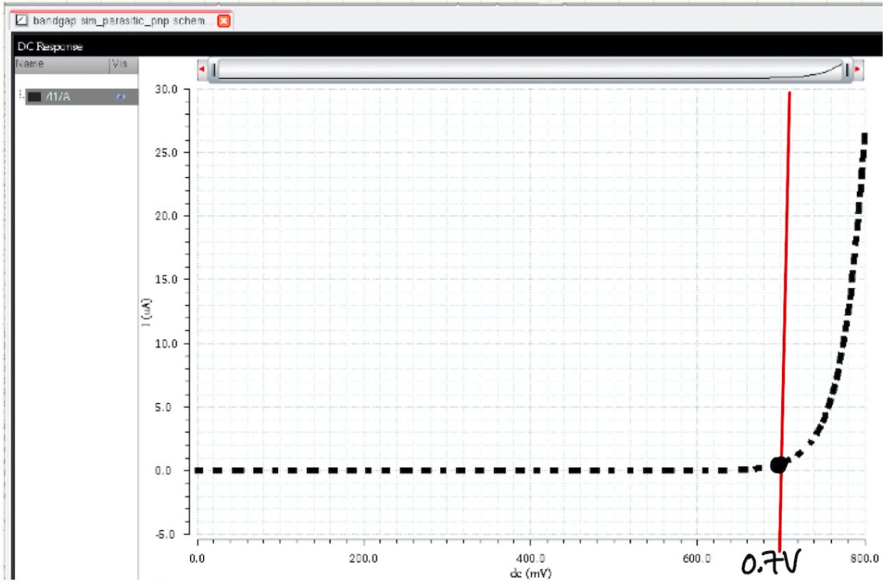888x588 pixels.
Task: Select the dashed DC response curve near 25 uA
Action: pos(863,153)
